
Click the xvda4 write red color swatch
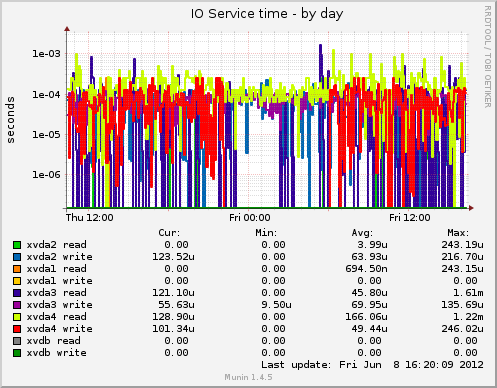tap(17, 329)
